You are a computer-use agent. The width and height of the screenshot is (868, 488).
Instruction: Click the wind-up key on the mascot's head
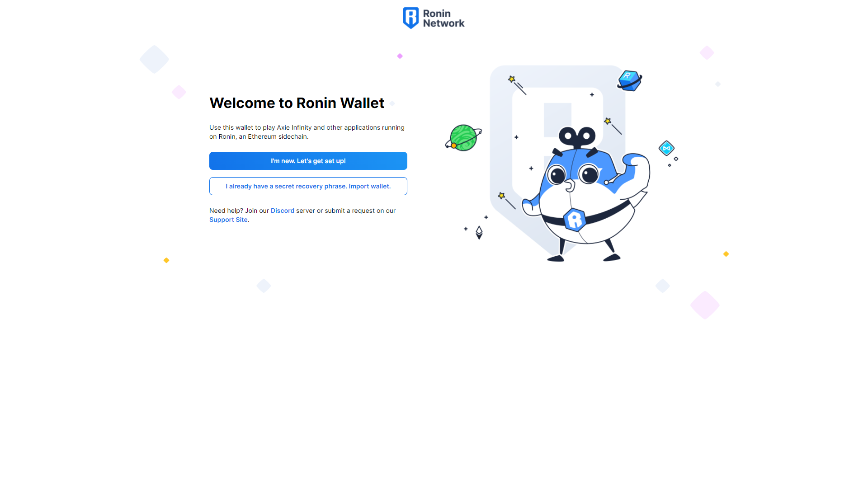pos(577,137)
